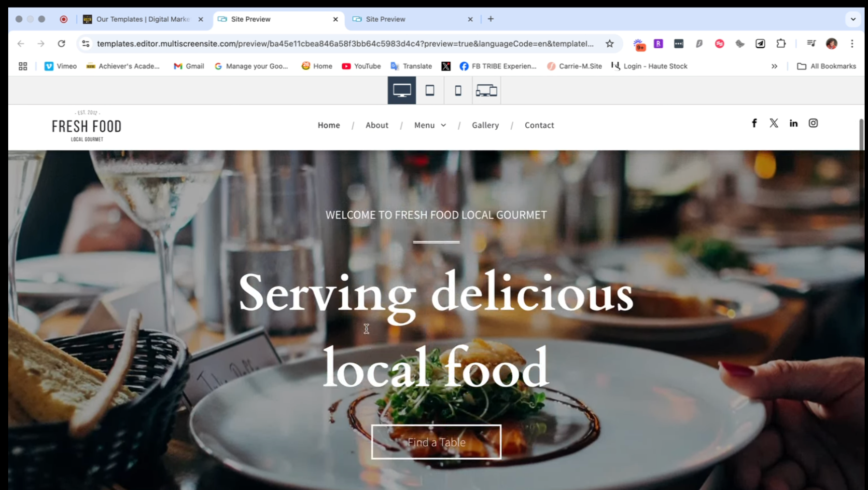
Task: Click the red circular extension icon
Action: click(719, 43)
